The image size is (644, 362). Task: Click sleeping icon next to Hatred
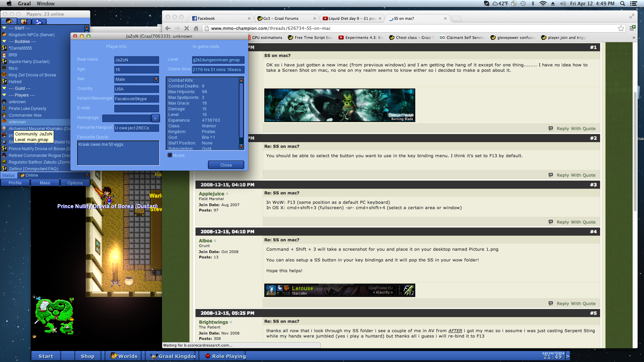tap(4, 82)
